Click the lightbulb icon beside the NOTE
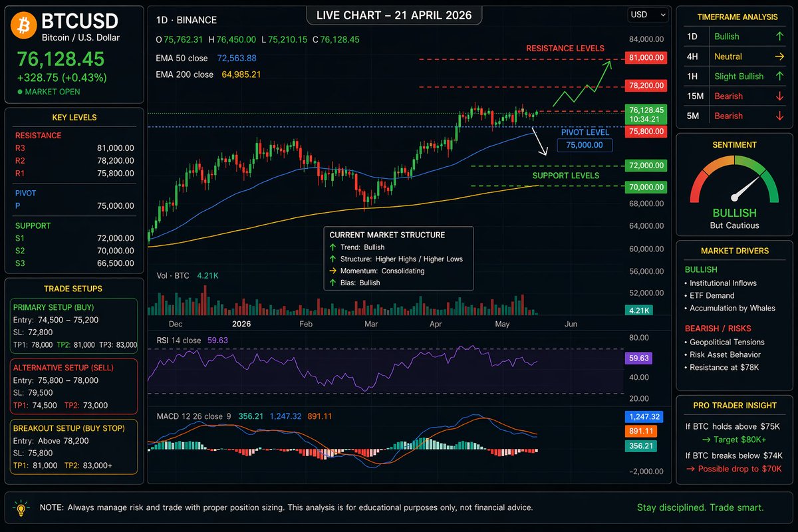This screenshot has width=798, height=532. point(21,508)
